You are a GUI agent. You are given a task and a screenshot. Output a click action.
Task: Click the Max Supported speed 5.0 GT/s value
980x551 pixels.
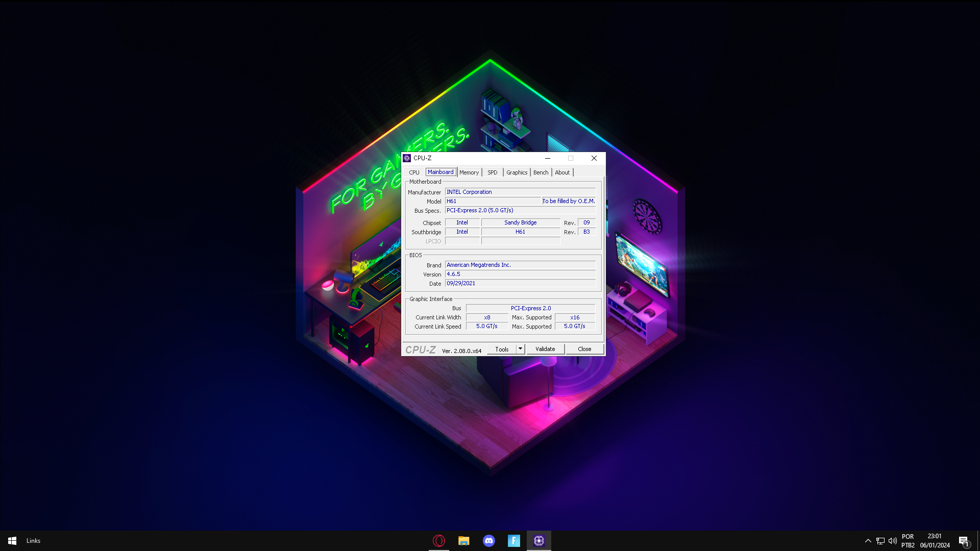pos(575,327)
